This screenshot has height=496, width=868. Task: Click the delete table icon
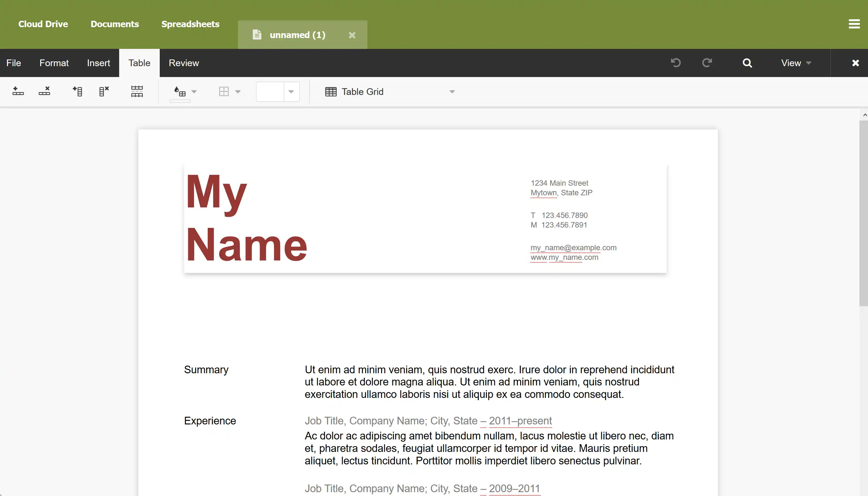[136, 92]
